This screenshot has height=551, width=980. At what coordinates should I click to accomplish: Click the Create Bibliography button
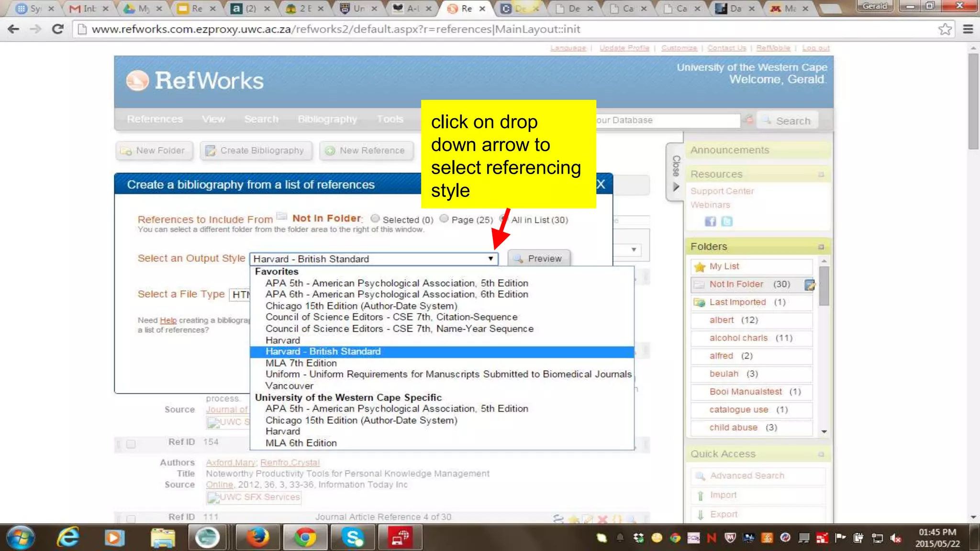click(x=256, y=151)
